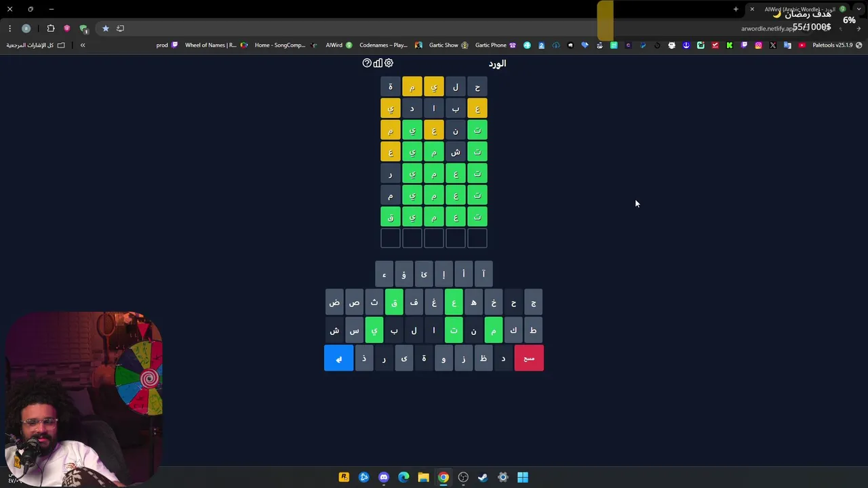This screenshot has height=488, width=868.
Task: Tap the آ key in top row
Action: [484, 274]
